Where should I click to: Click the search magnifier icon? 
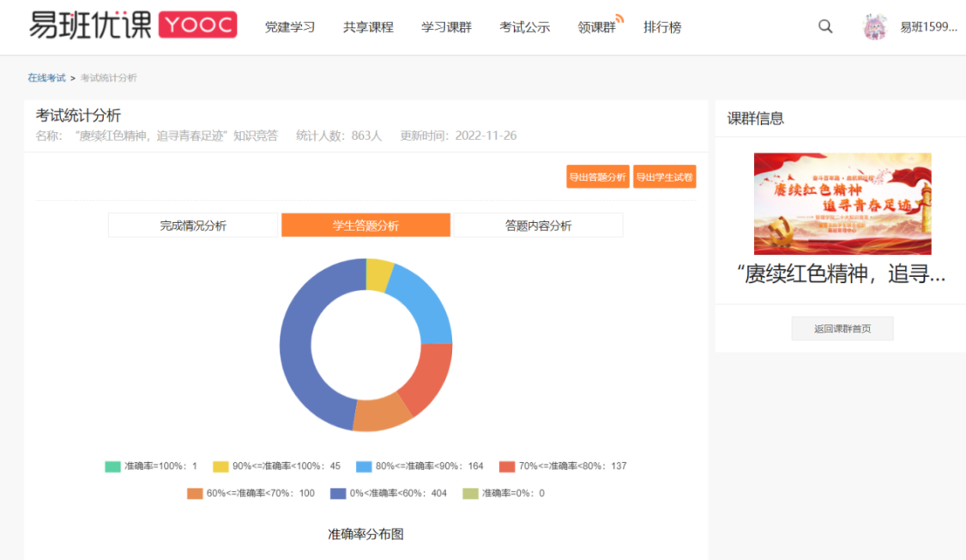pos(825,27)
